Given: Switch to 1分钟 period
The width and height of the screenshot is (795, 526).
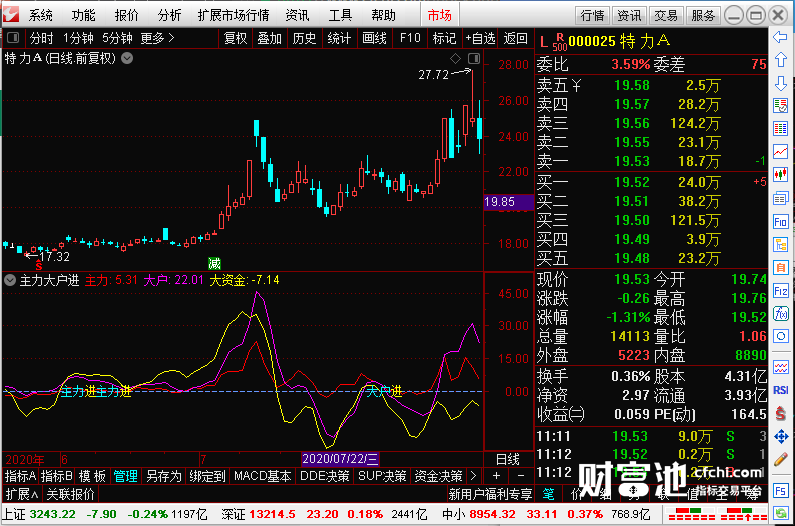Looking at the screenshot, I should 78,38.
